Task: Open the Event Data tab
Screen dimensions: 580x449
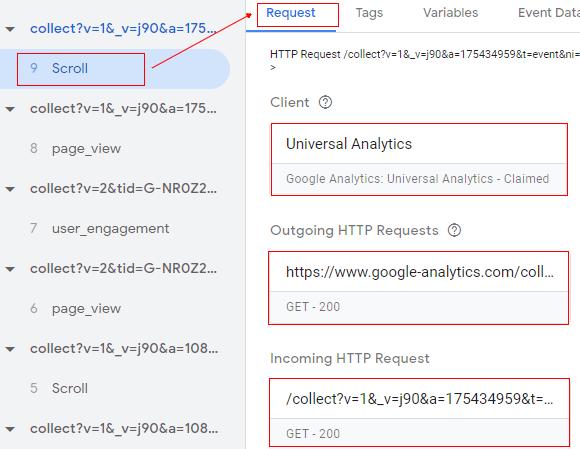Action: pos(549,13)
